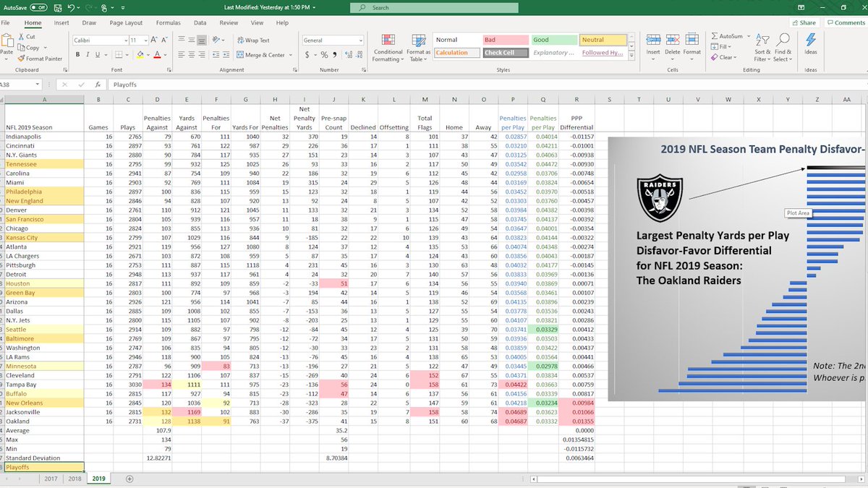Click the Copy command
868x488 pixels.
point(30,48)
